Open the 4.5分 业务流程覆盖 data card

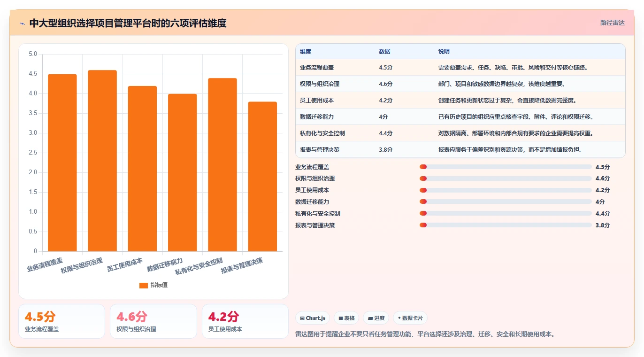coord(61,321)
